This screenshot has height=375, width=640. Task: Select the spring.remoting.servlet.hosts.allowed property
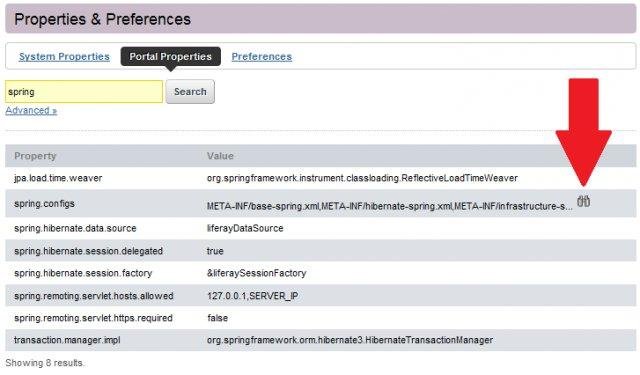(x=93, y=296)
